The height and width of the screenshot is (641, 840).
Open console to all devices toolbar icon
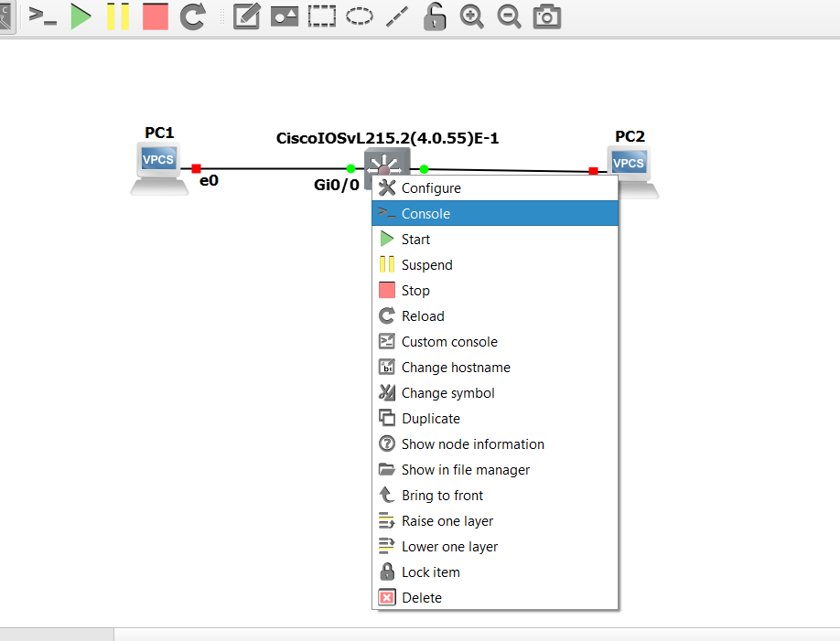43,16
